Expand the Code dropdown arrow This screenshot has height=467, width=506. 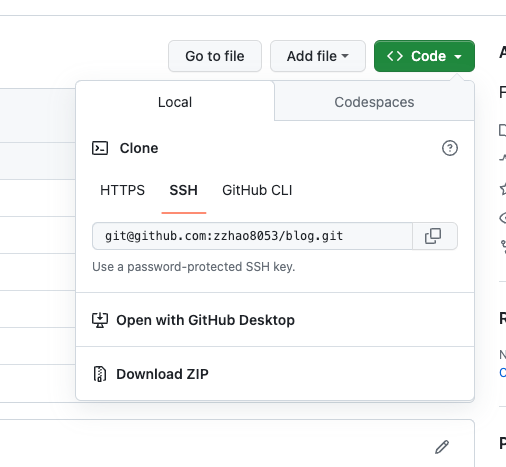click(458, 57)
